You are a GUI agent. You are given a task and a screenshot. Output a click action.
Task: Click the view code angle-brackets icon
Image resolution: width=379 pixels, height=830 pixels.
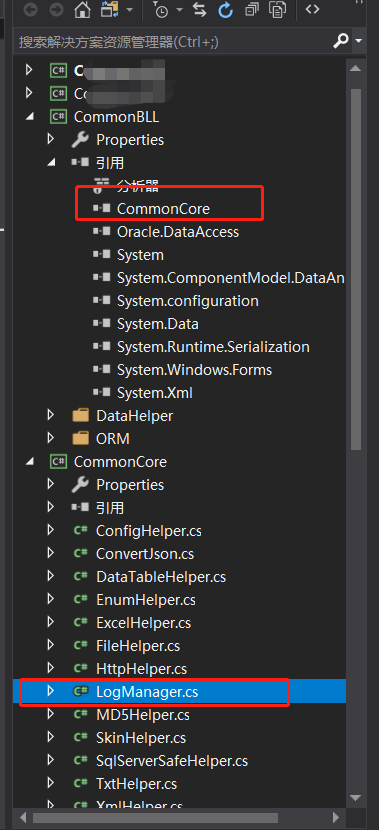point(313,9)
